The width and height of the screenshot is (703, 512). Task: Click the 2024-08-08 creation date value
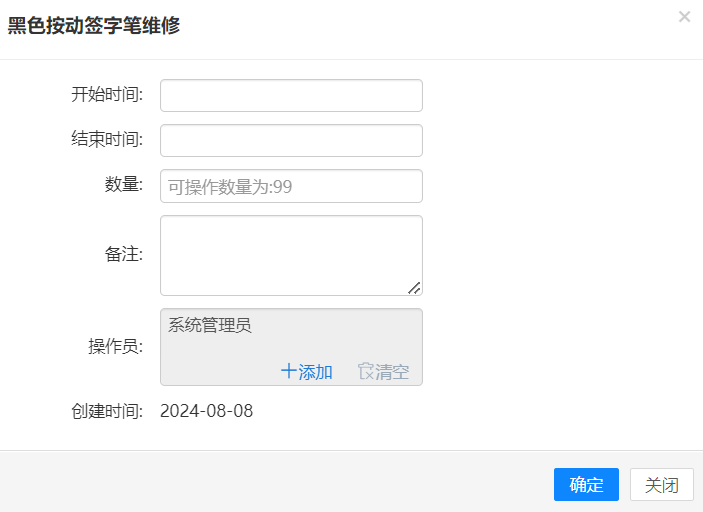pos(207,411)
